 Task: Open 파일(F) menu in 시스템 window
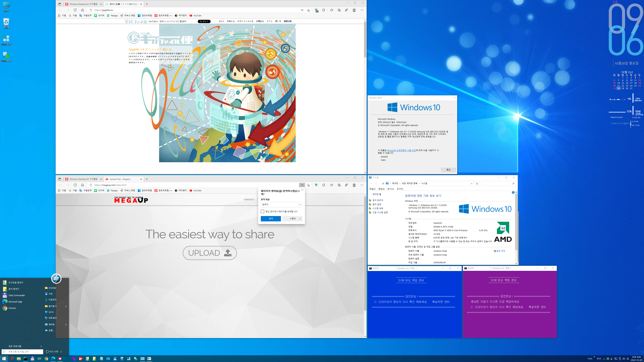point(372,189)
